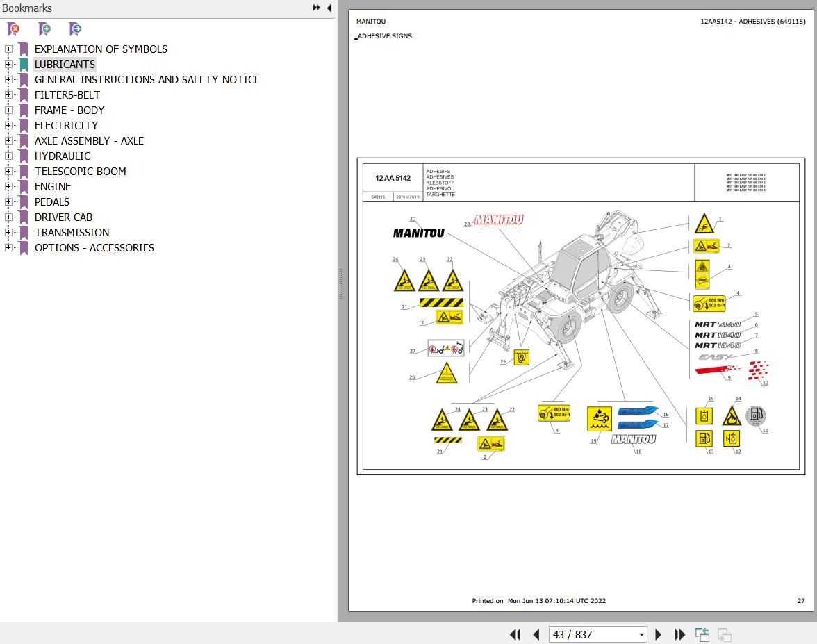Open the HYDRAULIC bookmark

63,156
